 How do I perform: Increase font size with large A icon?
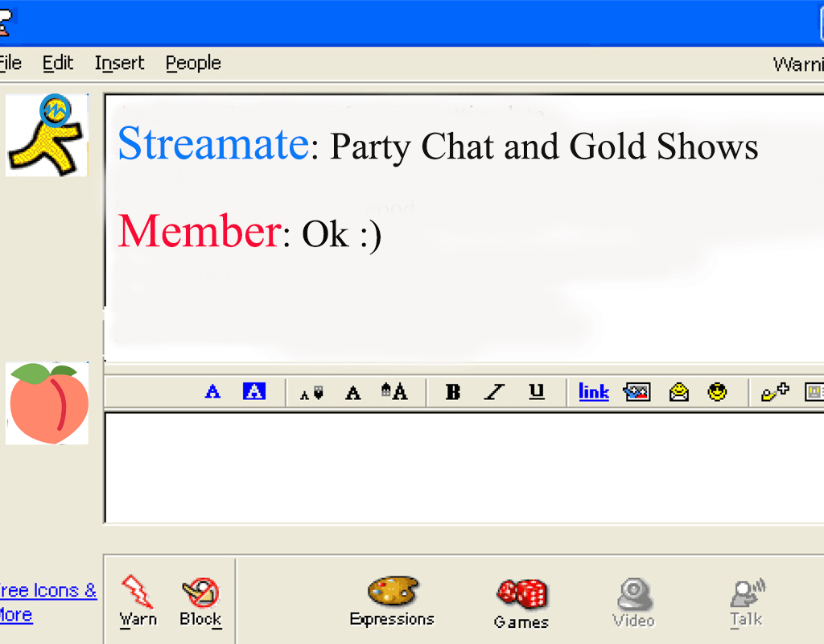click(394, 392)
